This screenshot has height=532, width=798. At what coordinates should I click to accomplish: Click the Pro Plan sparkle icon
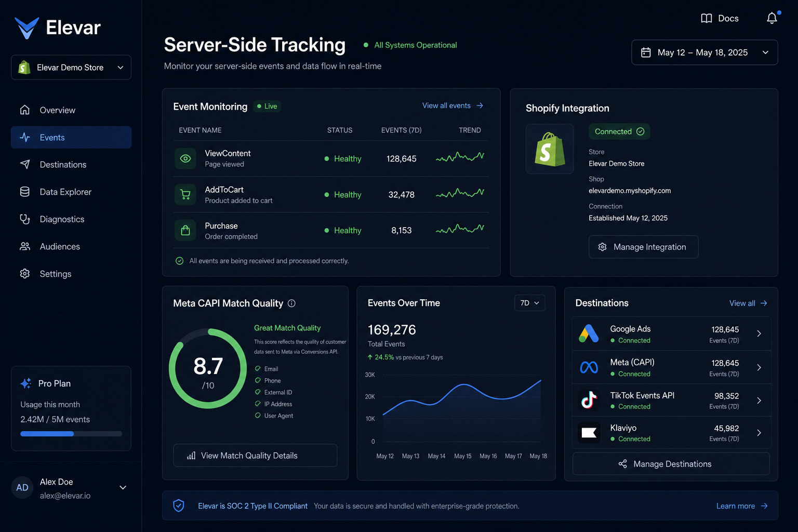tap(26, 383)
